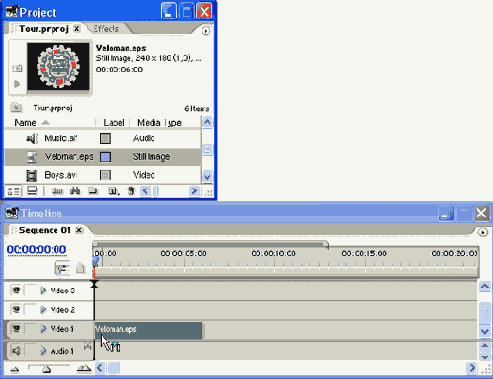Click the Zoom In large mountains icon
Viewport: 493px width, 379px height.
[x=84, y=368]
